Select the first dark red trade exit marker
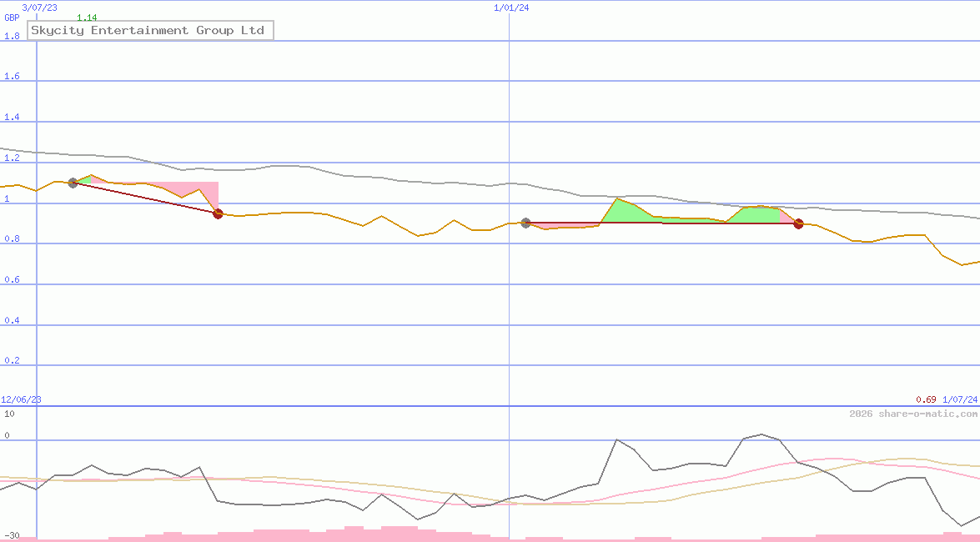 point(218,213)
